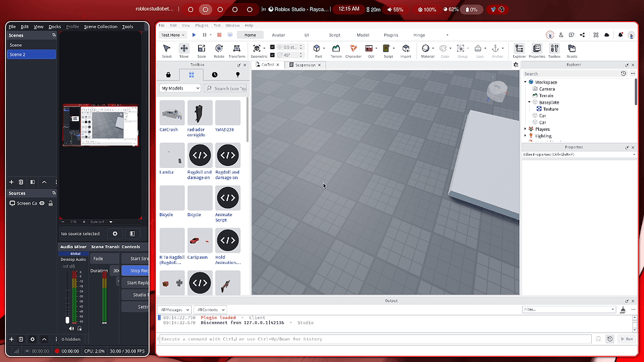Image resolution: width=644 pixels, height=362 pixels.
Task: Toggle the Explorer panel button
Action: tap(519, 51)
